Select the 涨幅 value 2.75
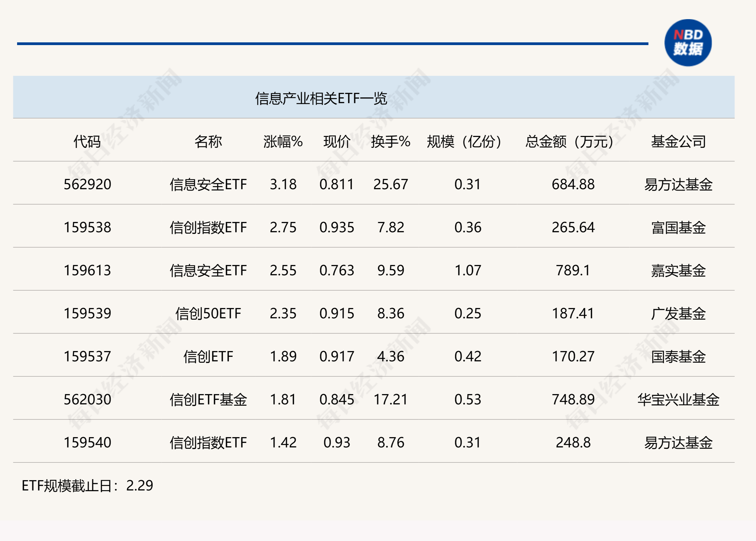The height and width of the screenshot is (541, 756). [283, 227]
